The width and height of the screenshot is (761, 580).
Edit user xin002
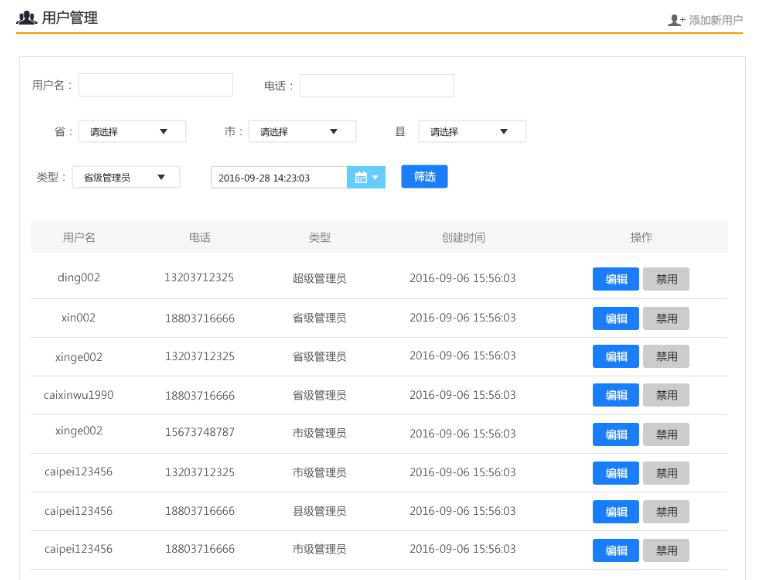coord(615,318)
